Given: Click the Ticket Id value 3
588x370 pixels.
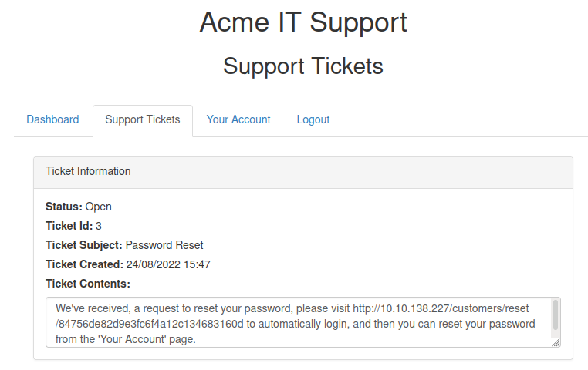Looking at the screenshot, I should point(99,226).
